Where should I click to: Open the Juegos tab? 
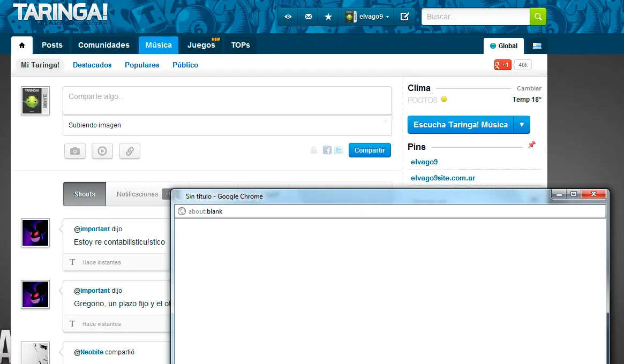click(x=201, y=45)
